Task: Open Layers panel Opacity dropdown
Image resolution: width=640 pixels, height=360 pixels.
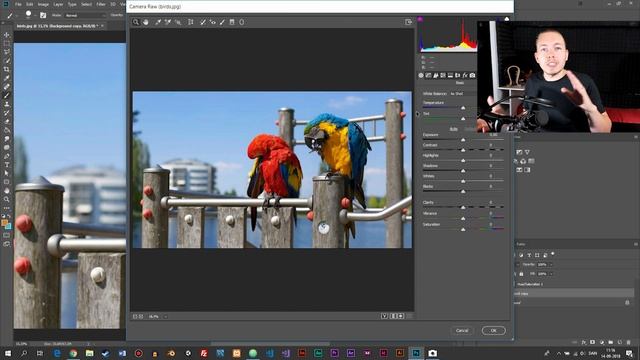Action: (x=551, y=264)
